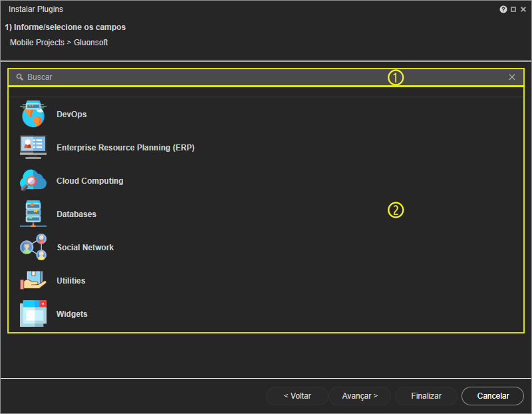The height and width of the screenshot is (414, 532).
Task: Select the Utilities hand-box icon
Action: 33,280
